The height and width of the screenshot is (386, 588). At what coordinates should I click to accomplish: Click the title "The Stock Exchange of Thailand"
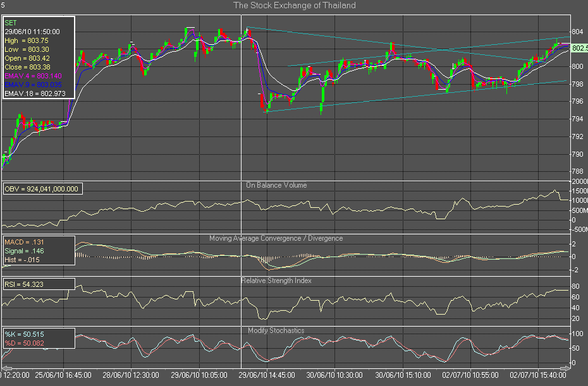295,5
